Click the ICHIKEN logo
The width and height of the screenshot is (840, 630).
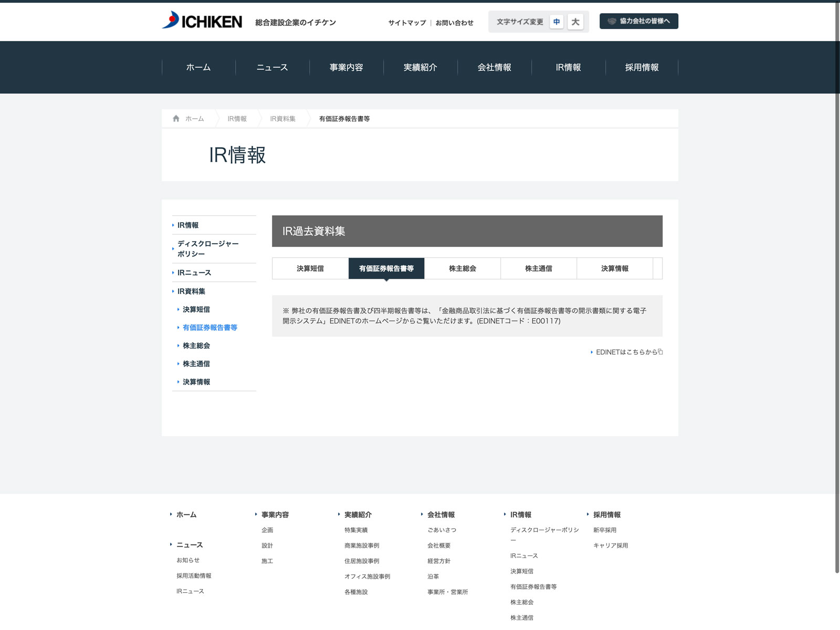click(x=202, y=21)
